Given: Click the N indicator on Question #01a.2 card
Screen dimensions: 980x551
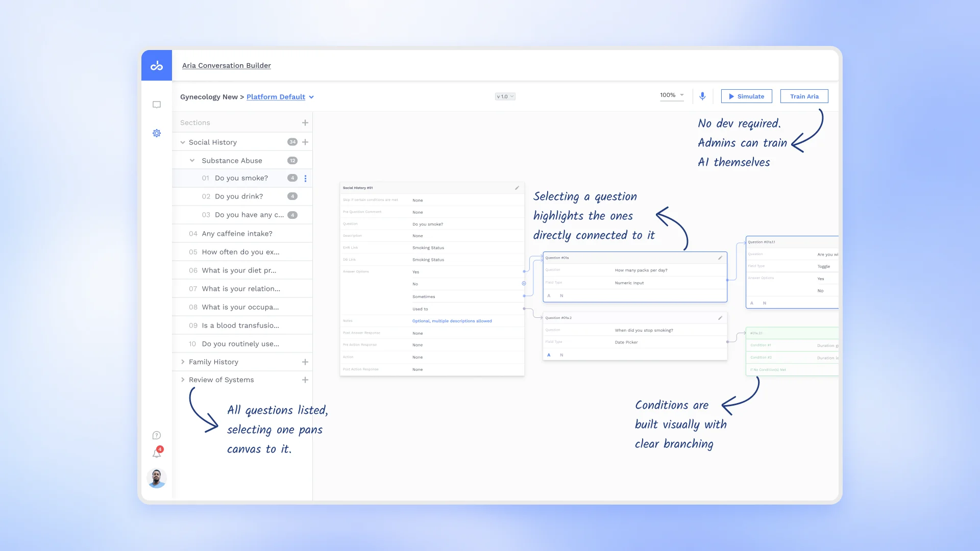Looking at the screenshot, I should pyautogui.click(x=561, y=355).
